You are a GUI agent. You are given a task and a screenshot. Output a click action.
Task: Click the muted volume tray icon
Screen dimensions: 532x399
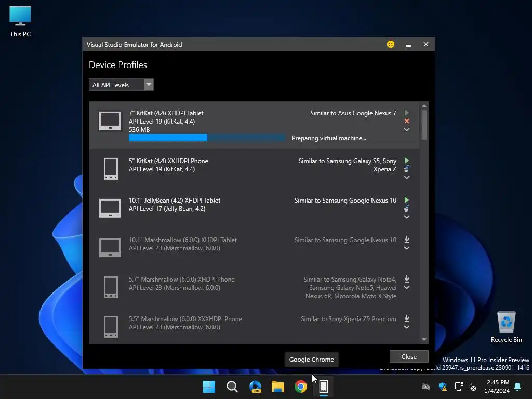click(x=472, y=387)
